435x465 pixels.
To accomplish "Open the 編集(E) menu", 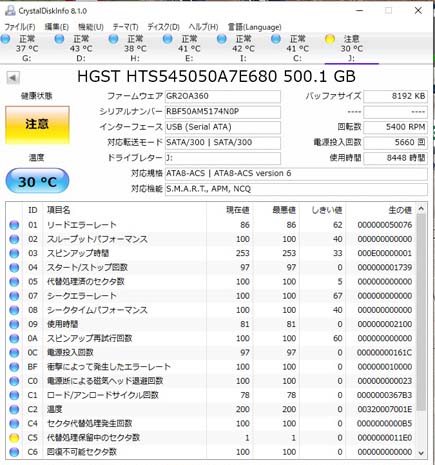I will click(57, 27).
